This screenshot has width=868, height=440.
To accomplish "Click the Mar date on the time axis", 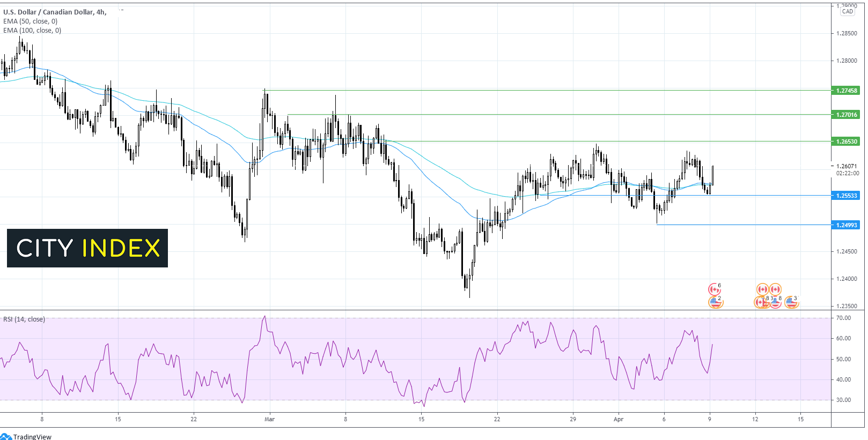I will tap(269, 419).
